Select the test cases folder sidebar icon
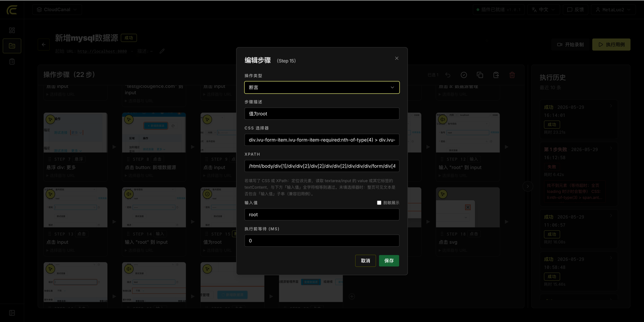The image size is (644, 322). [x=12, y=46]
